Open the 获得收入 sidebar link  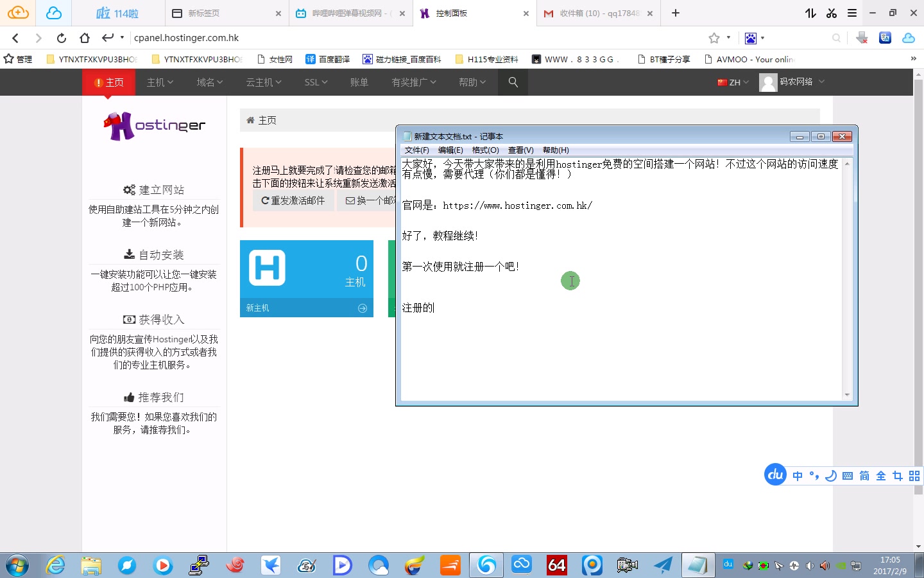click(x=154, y=320)
